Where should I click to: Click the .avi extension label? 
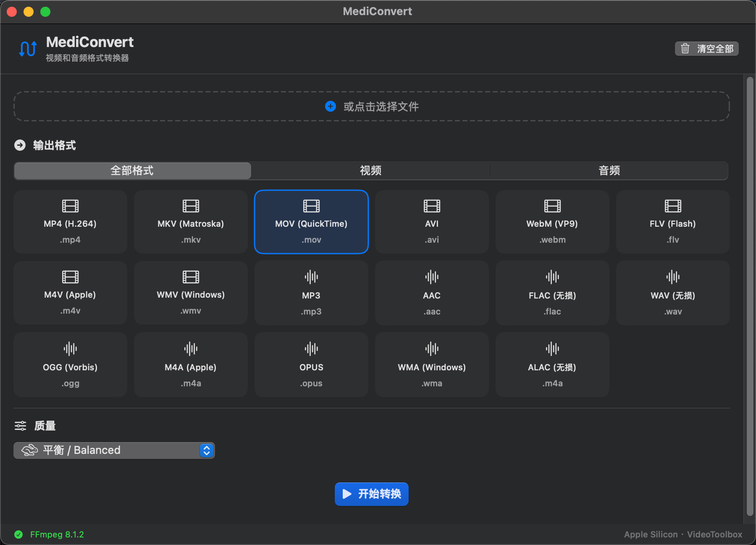click(x=432, y=240)
